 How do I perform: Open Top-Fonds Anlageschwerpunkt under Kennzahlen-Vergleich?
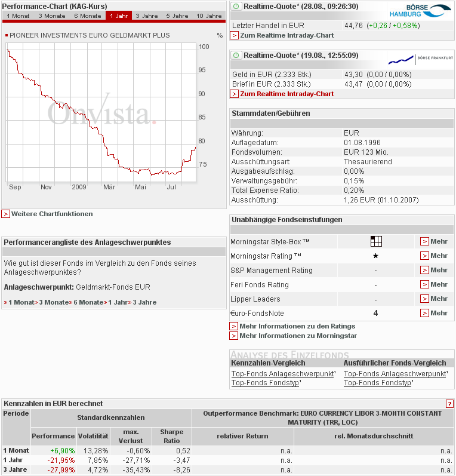[x=284, y=374]
